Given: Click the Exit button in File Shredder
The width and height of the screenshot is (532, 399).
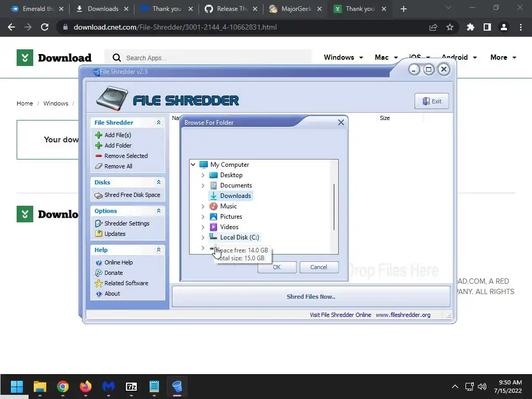Looking at the screenshot, I should (432, 101).
